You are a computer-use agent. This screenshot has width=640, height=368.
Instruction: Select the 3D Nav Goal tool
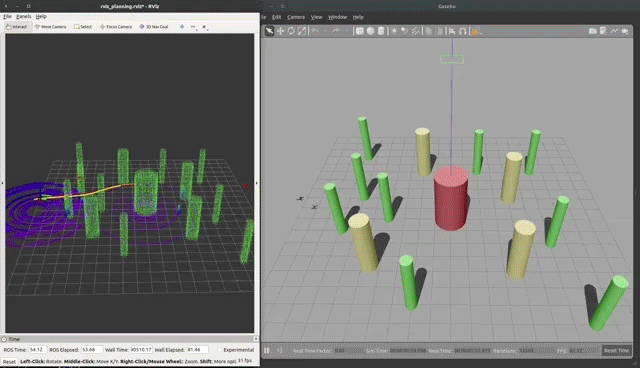click(153, 27)
